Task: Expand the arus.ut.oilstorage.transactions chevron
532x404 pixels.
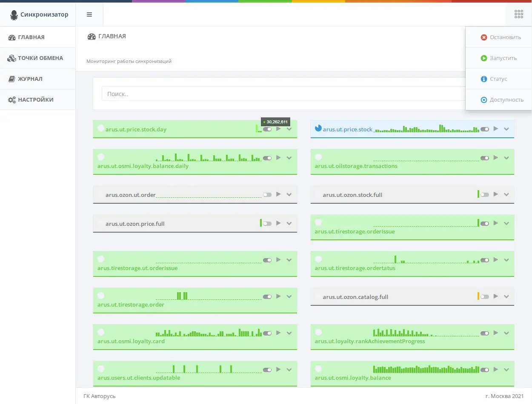Action: tap(506, 158)
